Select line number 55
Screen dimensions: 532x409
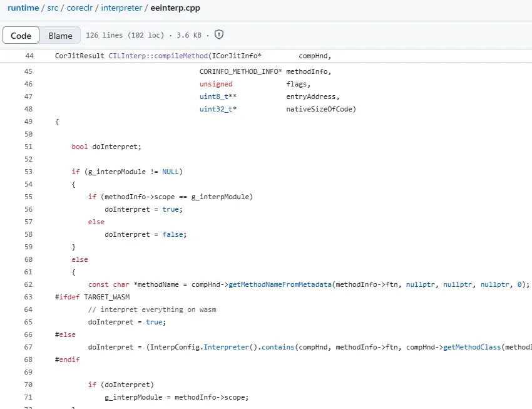click(29, 197)
